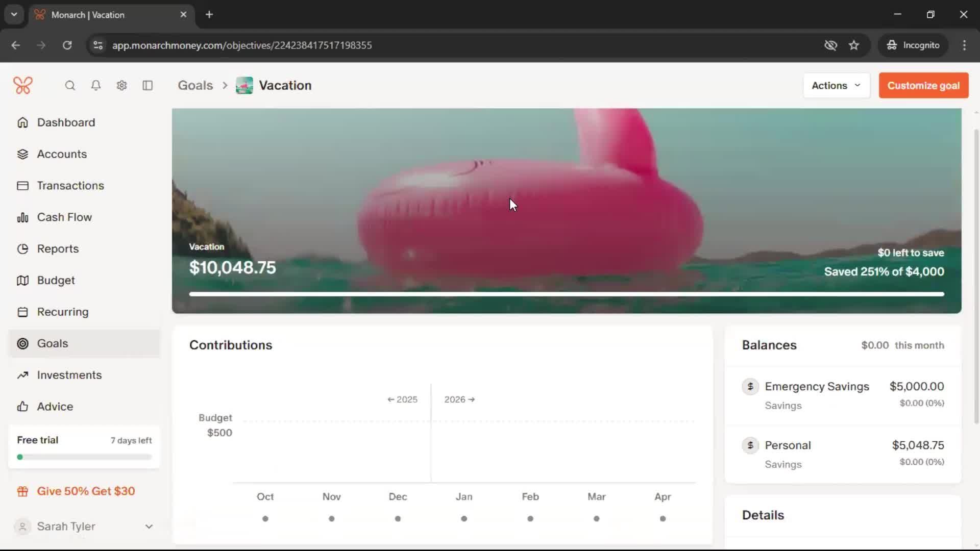Open search via magnifier icon
The image size is (980, 551).
pos(70,86)
